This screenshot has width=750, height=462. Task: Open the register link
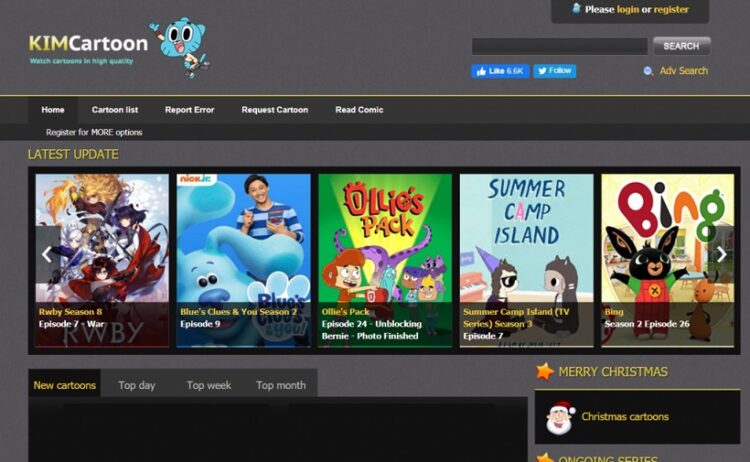click(x=671, y=9)
